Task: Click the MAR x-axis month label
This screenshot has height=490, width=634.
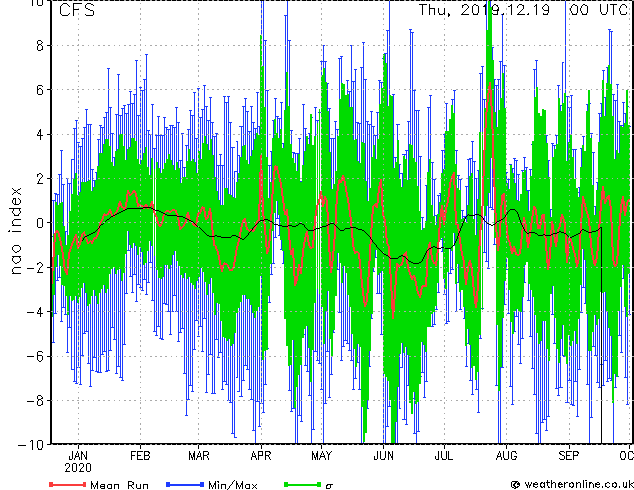Action: [199, 456]
